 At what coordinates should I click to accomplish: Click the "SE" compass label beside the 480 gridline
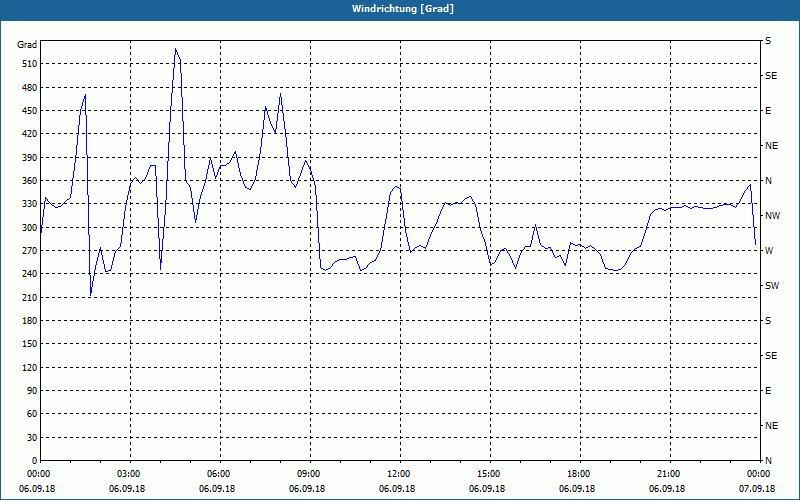click(771, 76)
